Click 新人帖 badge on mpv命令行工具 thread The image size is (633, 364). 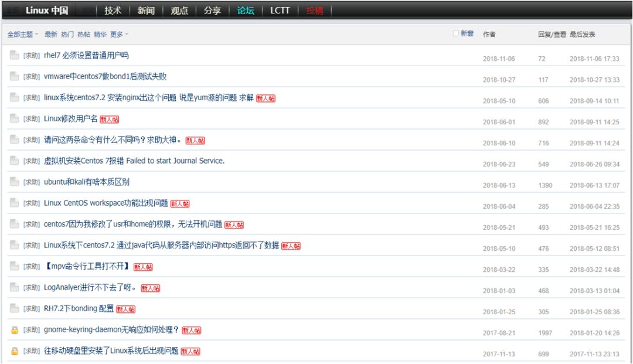click(144, 267)
